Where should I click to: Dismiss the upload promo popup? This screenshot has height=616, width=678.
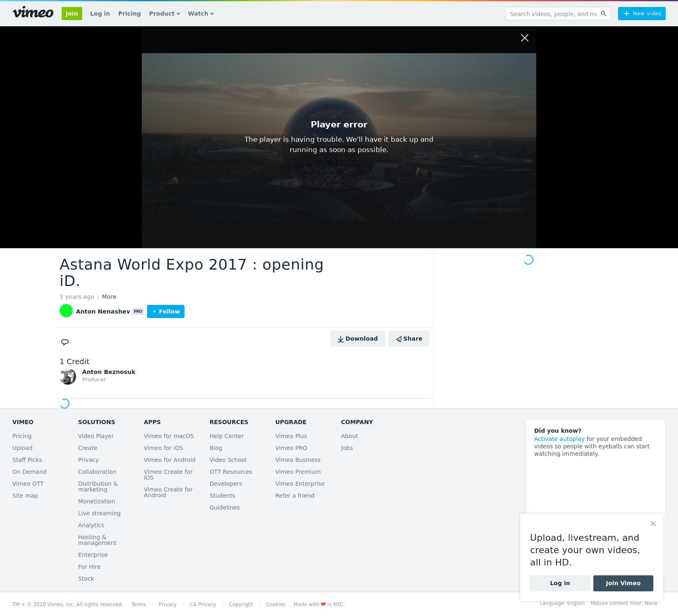coord(653,524)
